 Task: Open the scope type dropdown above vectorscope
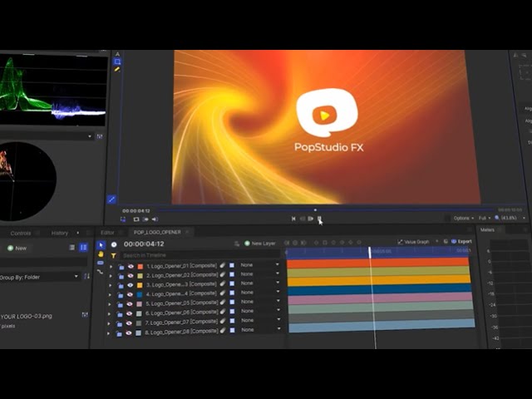tap(90, 136)
